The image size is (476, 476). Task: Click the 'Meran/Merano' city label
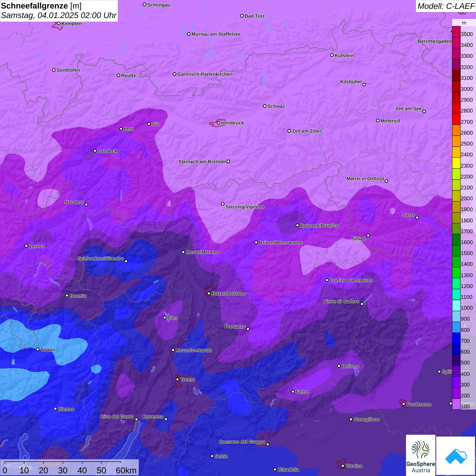click(202, 252)
